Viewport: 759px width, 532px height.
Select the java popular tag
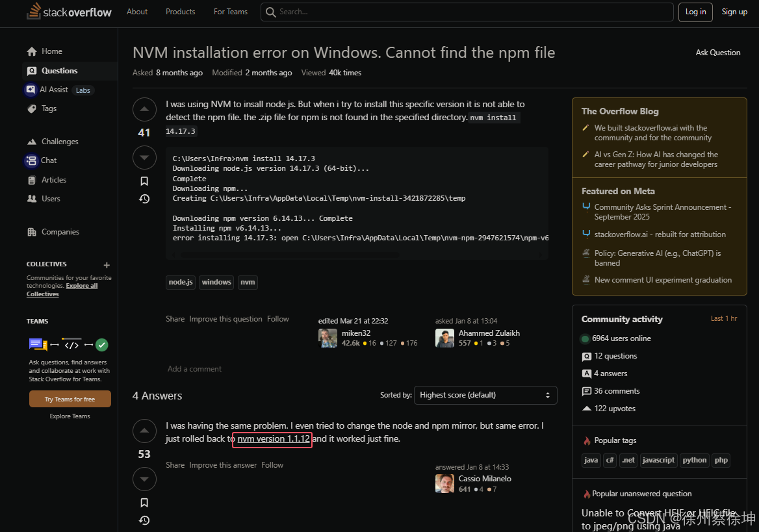591,461
